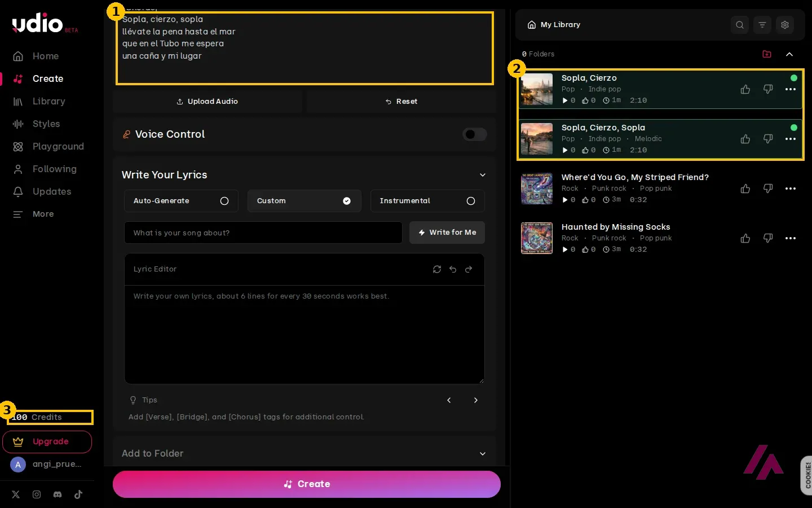The height and width of the screenshot is (508, 812).
Task: Open more options for Sopla, Cierzo
Action: click(x=791, y=89)
